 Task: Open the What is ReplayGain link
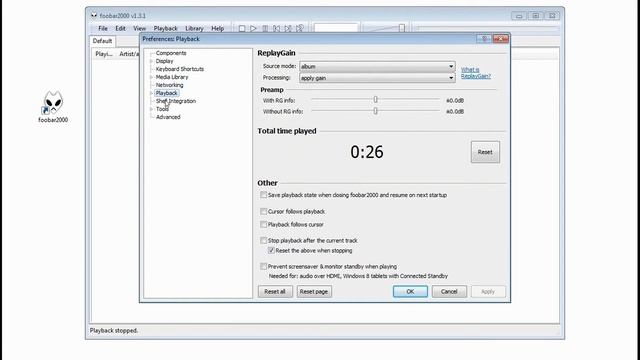476,73
